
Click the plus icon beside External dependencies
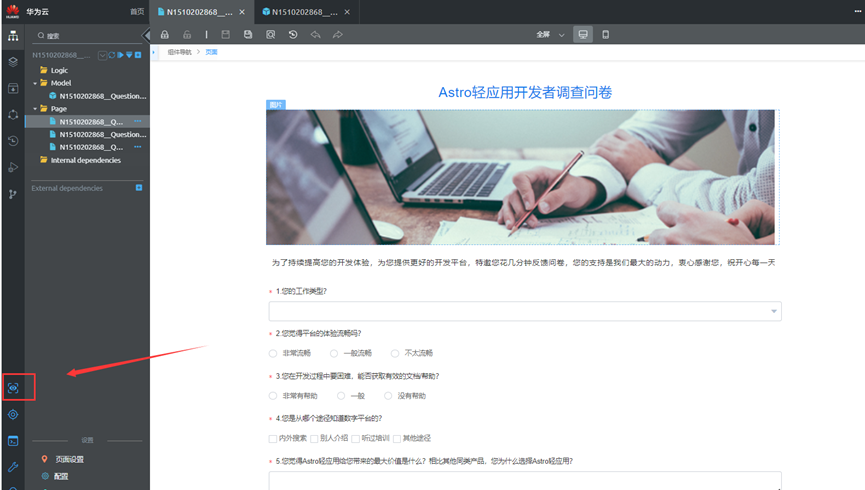pyautogui.click(x=139, y=188)
